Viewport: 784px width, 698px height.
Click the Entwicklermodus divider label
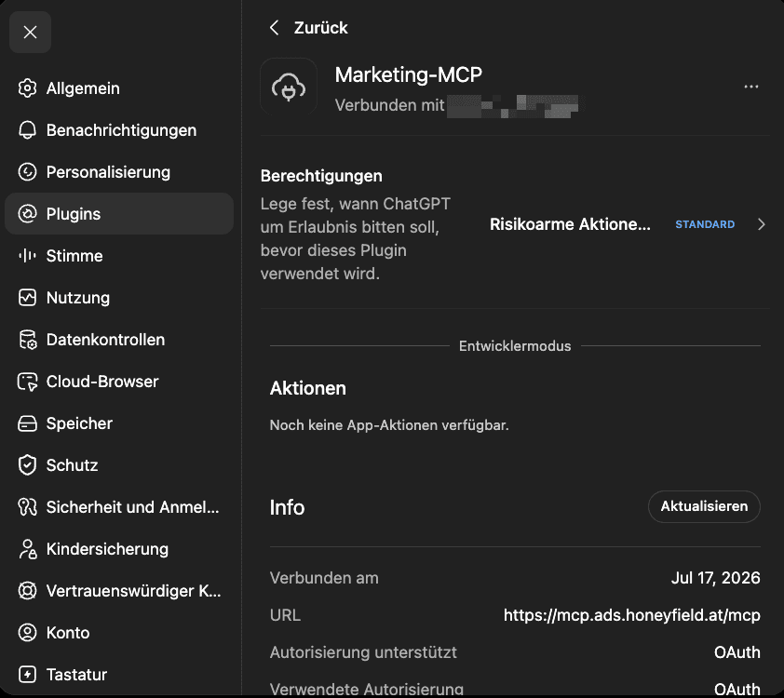click(515, 346)
